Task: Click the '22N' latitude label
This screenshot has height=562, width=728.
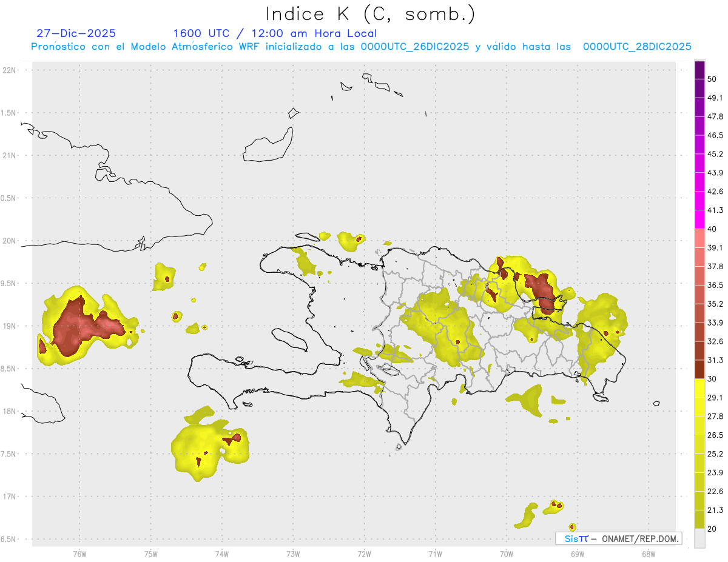Action: [x=9, y=70]
